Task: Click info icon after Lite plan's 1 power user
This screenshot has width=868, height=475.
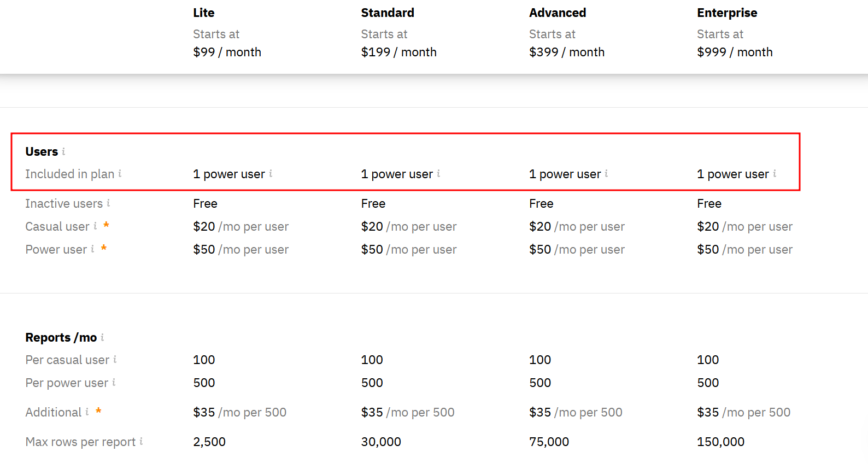Action: (271, 173)
